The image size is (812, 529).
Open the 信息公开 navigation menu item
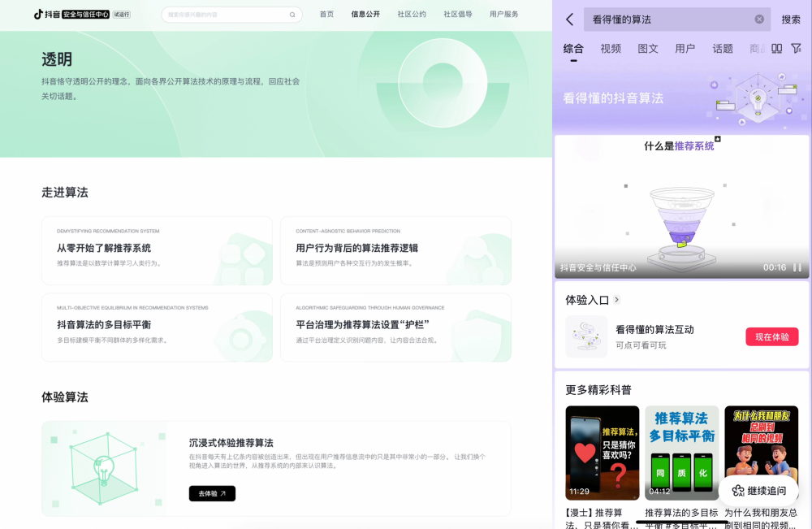point(366,14)
